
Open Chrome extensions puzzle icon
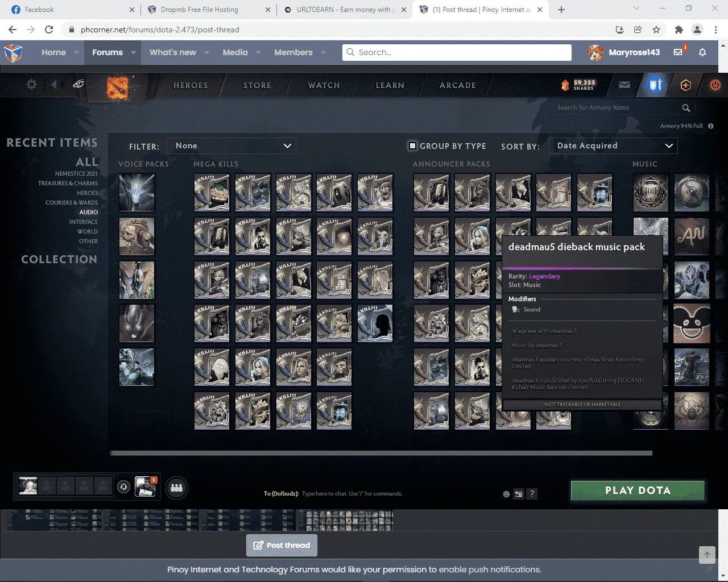tap(679, 30)
